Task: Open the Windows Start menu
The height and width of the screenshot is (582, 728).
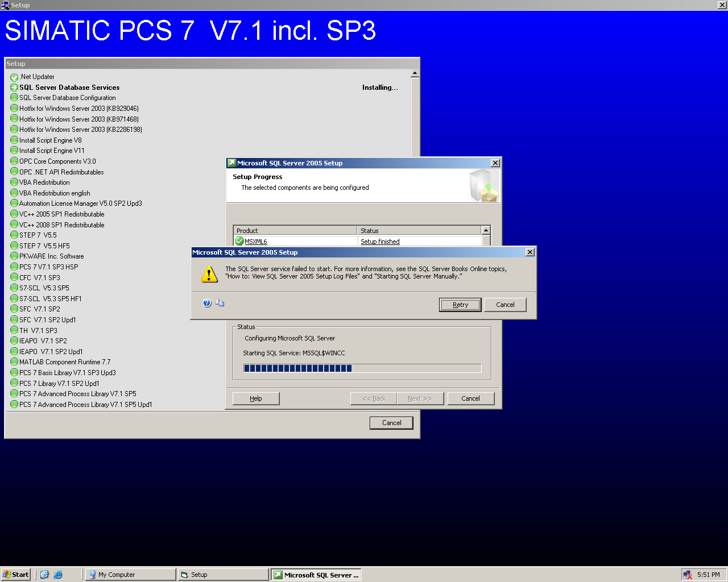Action: [16, 575]
